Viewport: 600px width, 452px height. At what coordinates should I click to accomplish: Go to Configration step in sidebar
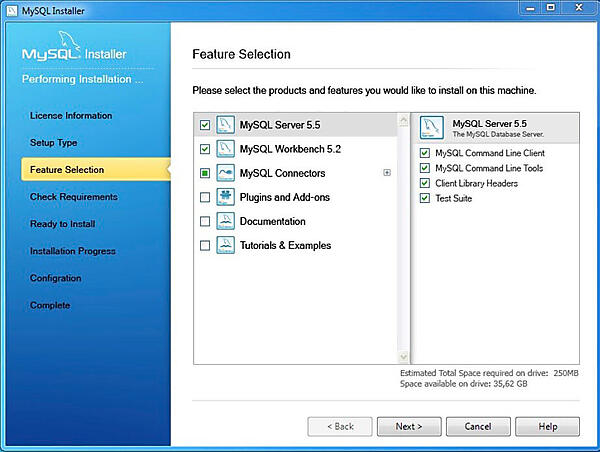tap(55, 278)
